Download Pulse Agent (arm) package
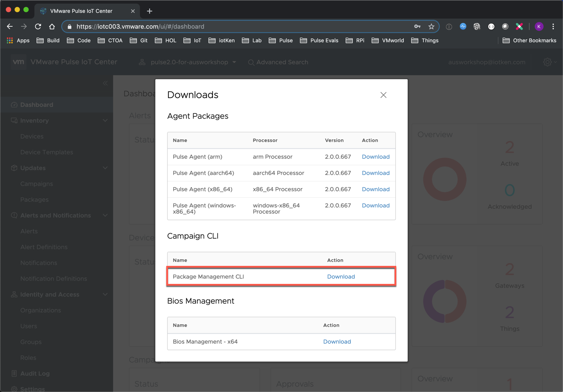This screenshot has width=563, height=392. [376, 157]
